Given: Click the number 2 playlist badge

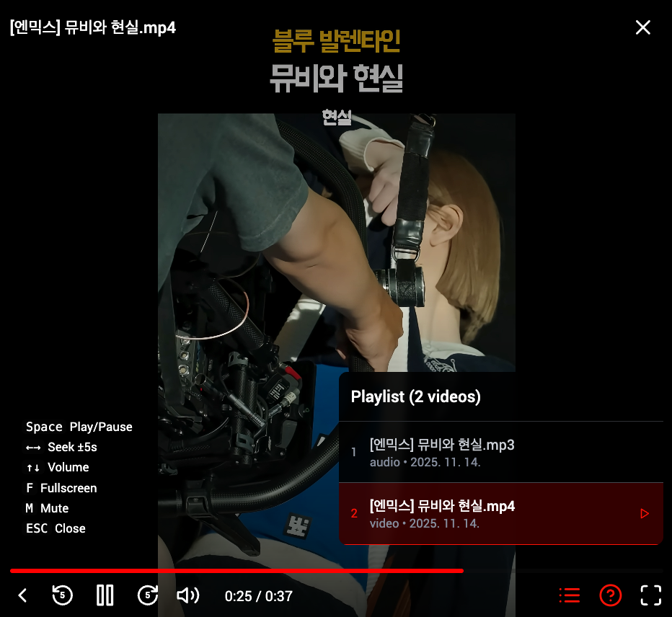Looking at the screenshot, I should click(353, 513).
